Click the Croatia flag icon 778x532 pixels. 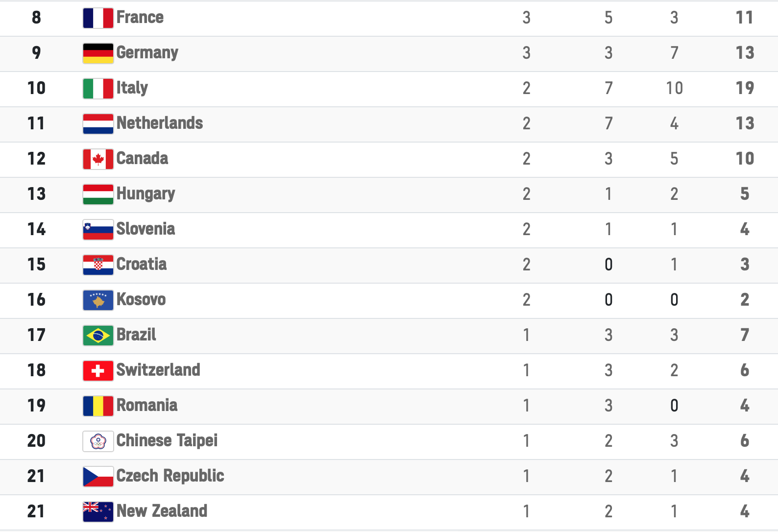pos(98,265)
